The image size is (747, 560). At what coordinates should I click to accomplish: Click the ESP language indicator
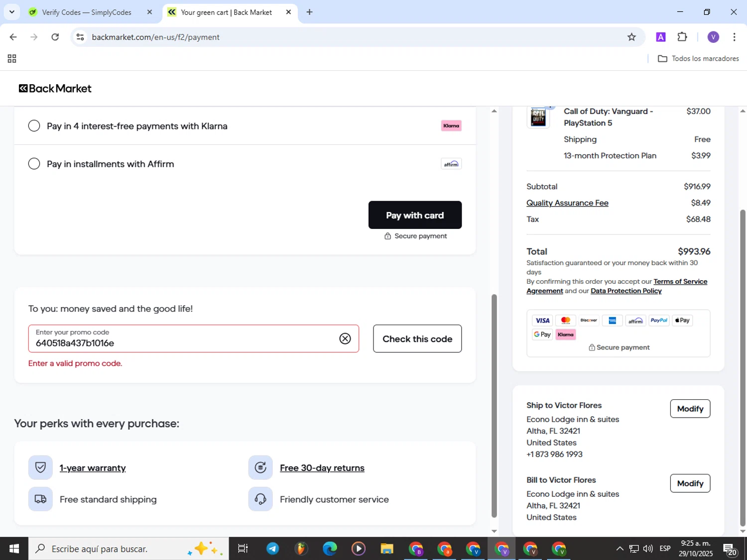pos(665,549)
